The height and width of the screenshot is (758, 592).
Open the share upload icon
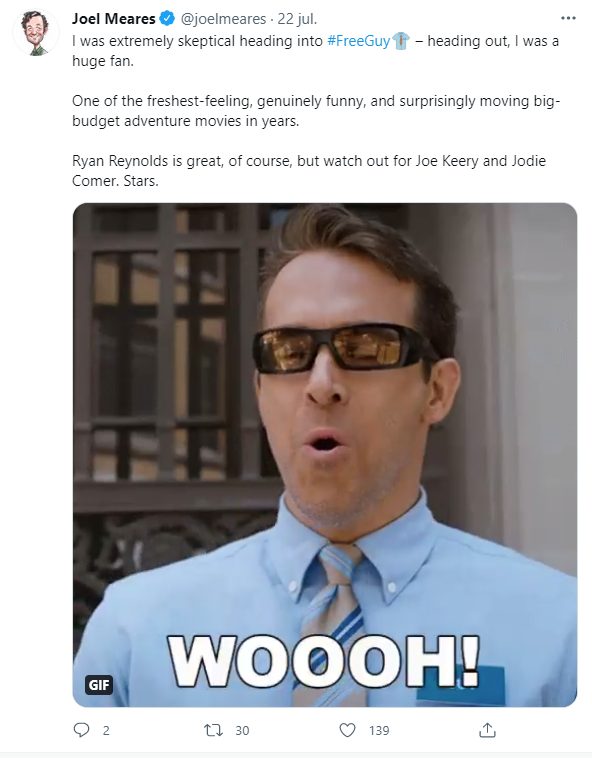pos(487,730)
